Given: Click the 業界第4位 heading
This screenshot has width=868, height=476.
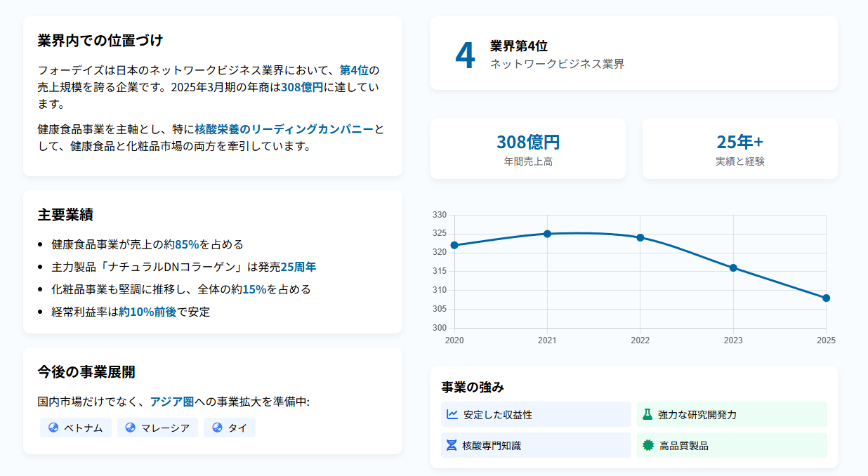Looking at the screenshot, I should (519, 46).
